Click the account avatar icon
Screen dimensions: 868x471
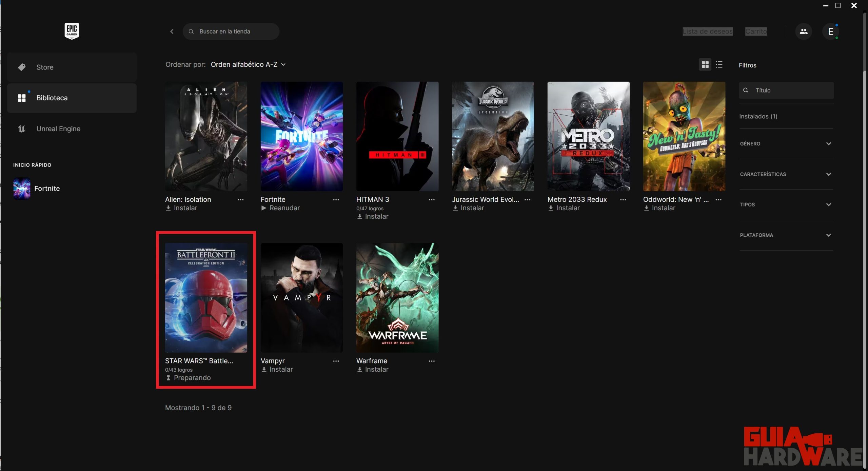point(831,31)
